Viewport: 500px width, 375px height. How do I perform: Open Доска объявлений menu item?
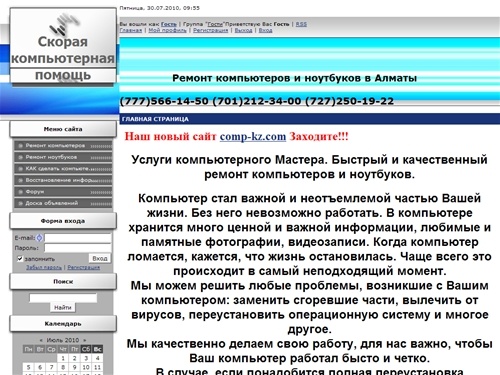coord(63,203)
